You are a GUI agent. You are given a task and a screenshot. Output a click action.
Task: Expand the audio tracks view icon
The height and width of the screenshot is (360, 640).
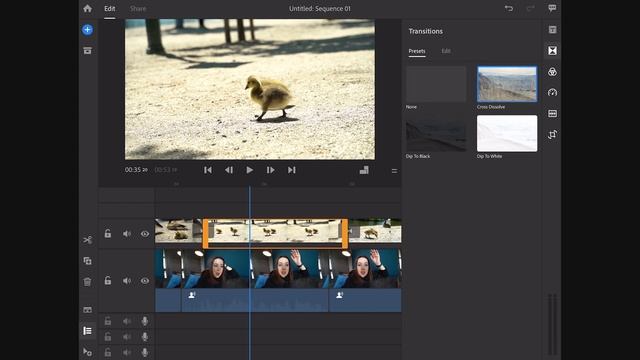[x=87, y=310]
